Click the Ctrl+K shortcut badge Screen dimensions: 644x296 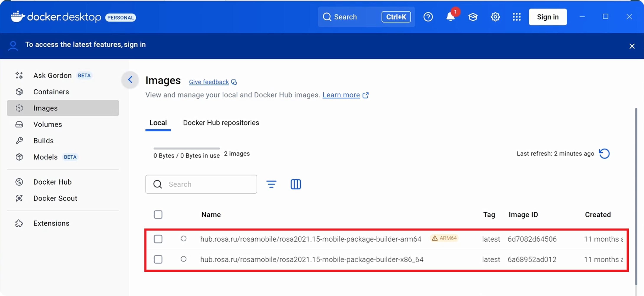coord(396,17)
